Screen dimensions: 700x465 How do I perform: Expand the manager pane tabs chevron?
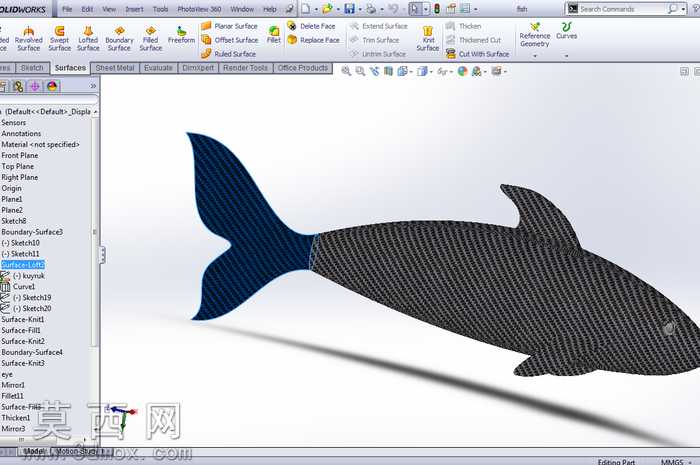[93, 86]
